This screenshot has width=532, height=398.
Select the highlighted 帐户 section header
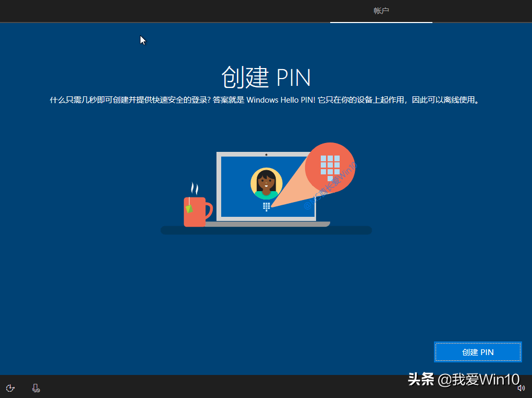[x=381, y=10]
